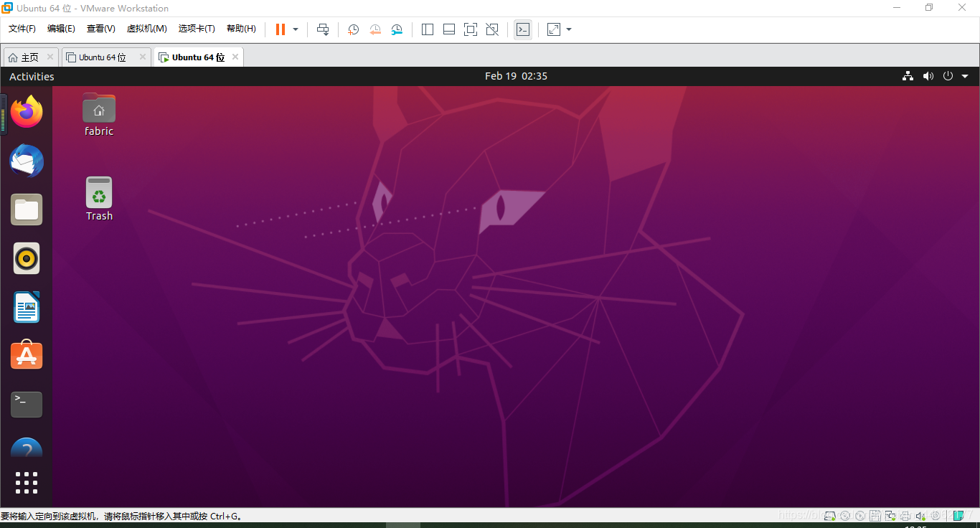
Task: Open the Files manager from the dock
Action: [x=27, y=209]
